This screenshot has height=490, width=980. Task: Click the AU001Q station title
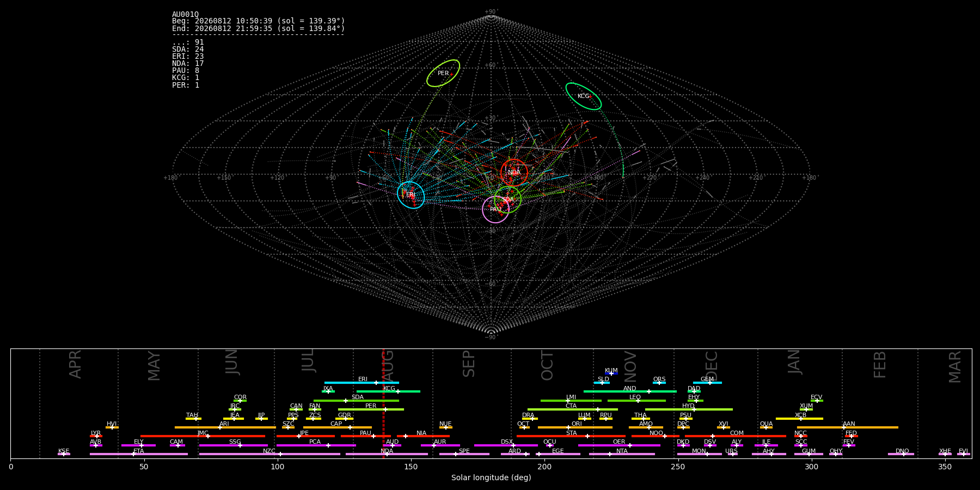click(186, 14)
